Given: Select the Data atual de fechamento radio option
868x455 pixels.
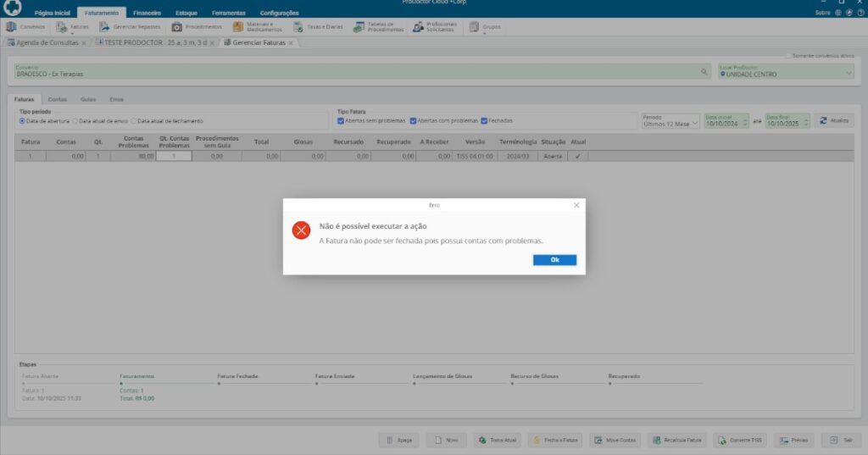Looking at the screenshot, I should click(134, 120).
